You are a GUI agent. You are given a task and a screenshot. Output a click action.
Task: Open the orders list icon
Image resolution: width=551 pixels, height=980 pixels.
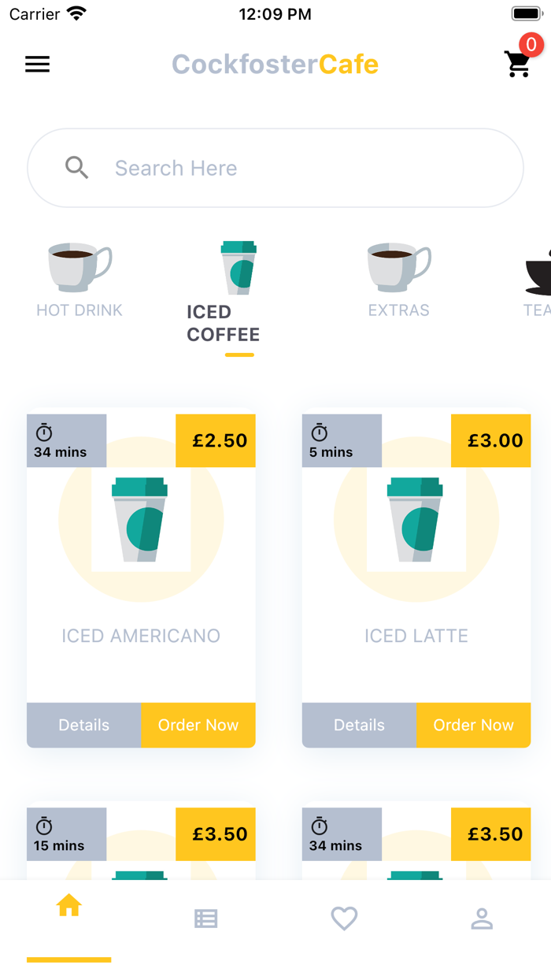[206, 919]
